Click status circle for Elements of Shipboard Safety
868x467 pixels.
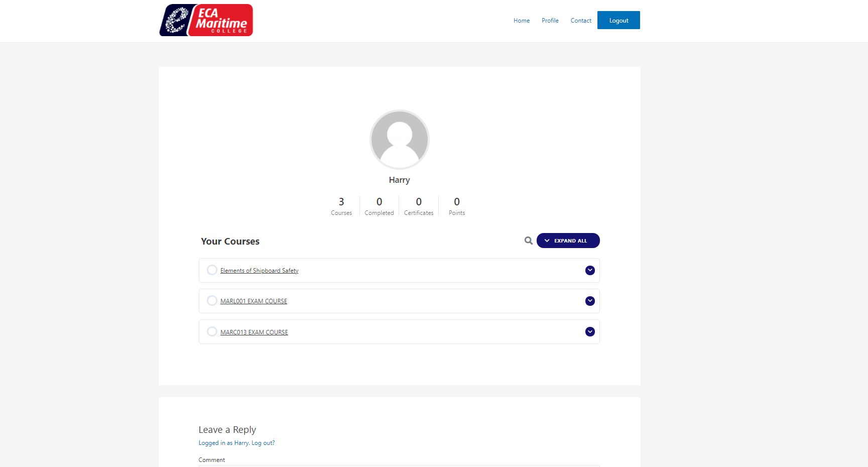coord(212,270)
